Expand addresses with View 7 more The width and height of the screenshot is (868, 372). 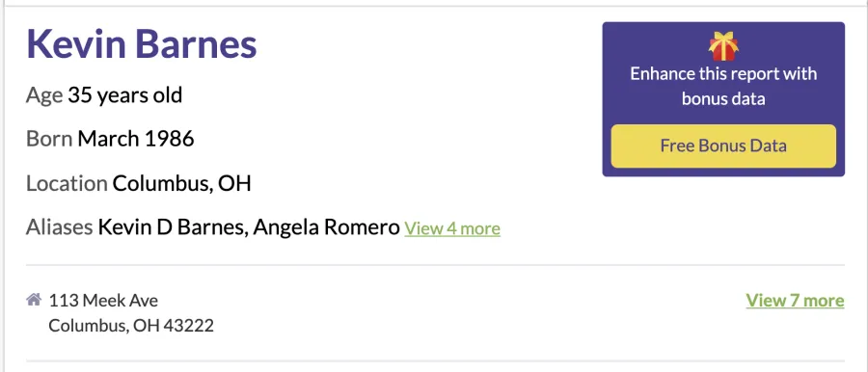[795, 301]
